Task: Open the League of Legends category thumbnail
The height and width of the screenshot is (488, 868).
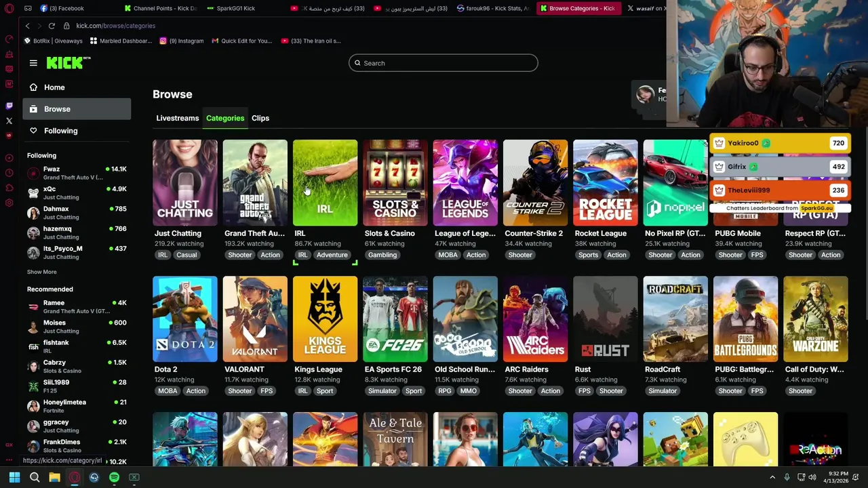Action: [x=465, y=183]
